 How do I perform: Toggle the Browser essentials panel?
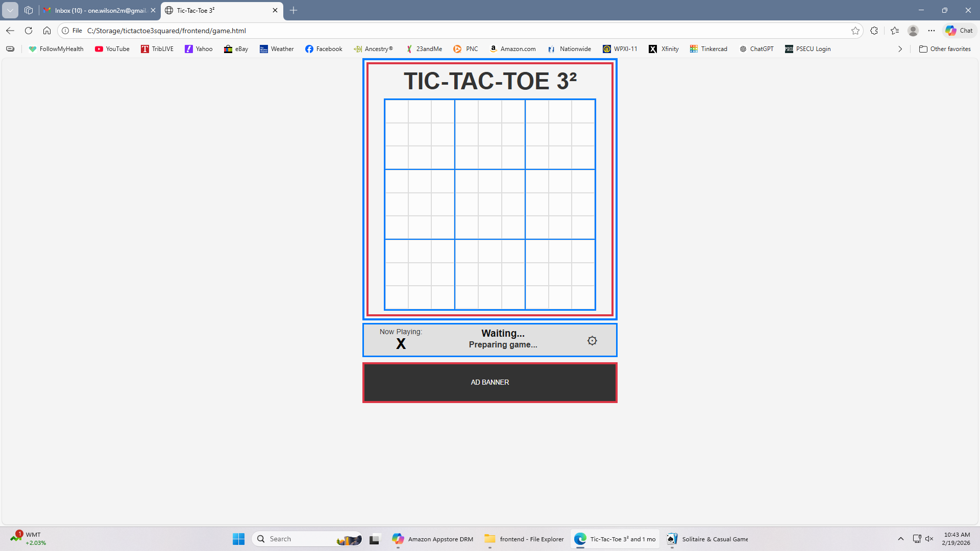[x=874, y=31]
